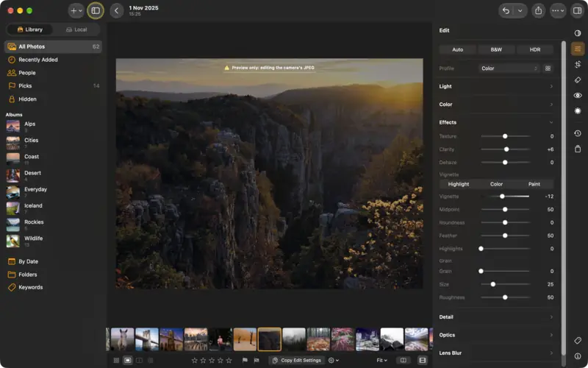Toggle HDR editing mode

pos(535,49)
